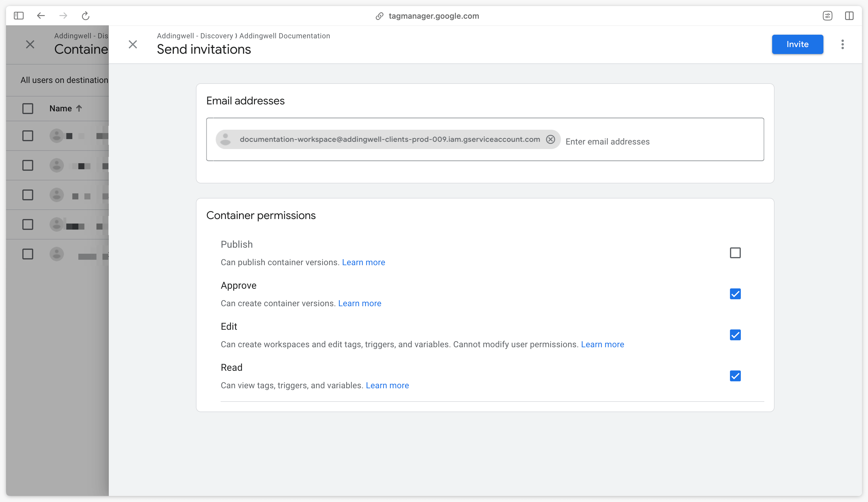
Task: Open Learn more link under Publish
Action: [x=363, y=262]
